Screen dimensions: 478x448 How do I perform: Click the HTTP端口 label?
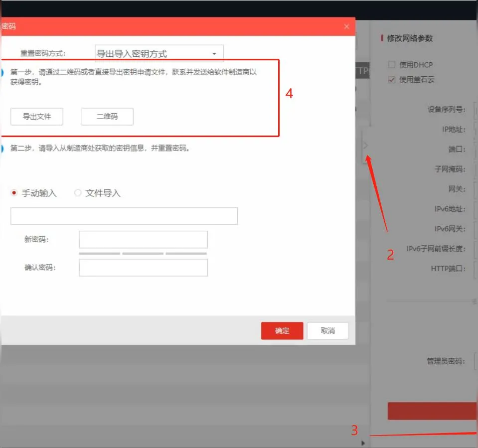click(x=448, y=269)
